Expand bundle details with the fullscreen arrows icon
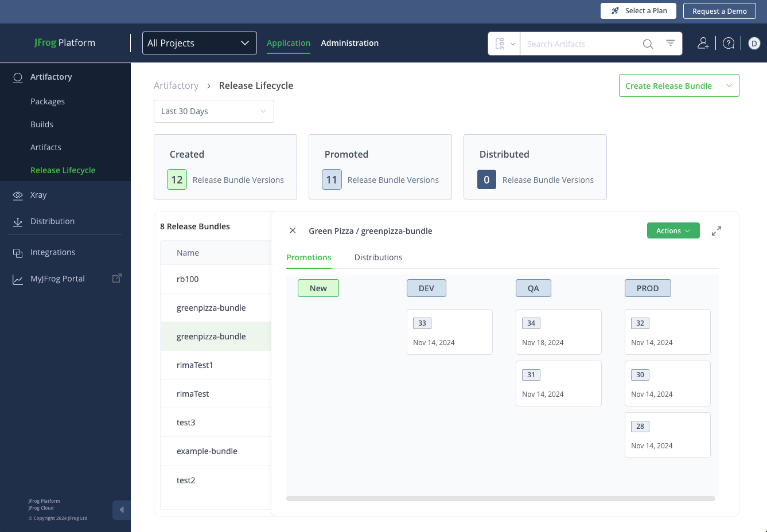 (x=716, y=230)
